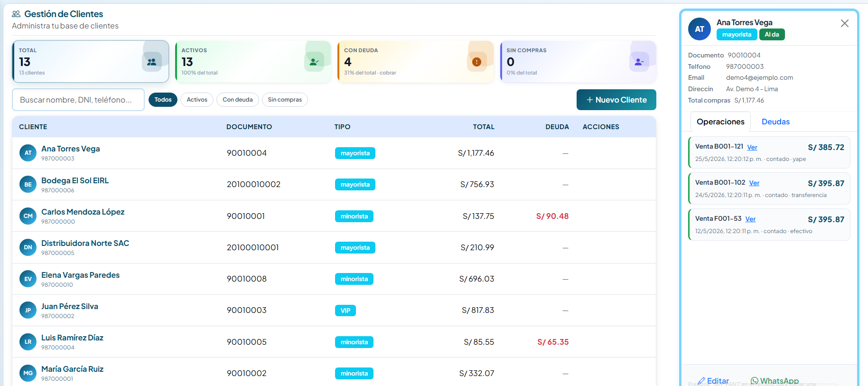
Task: Click the DN avatar for Distribuidora Norte SAC
Action: pos(28,247)
